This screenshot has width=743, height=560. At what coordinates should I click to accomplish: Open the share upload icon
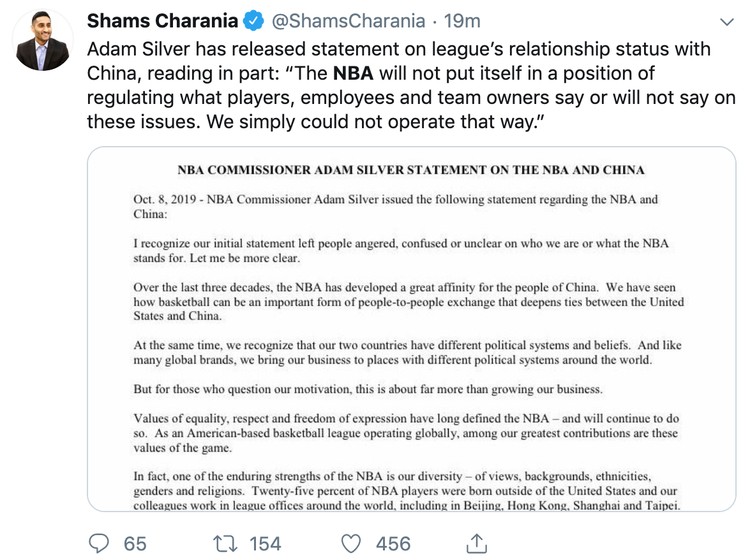[477, 543]
